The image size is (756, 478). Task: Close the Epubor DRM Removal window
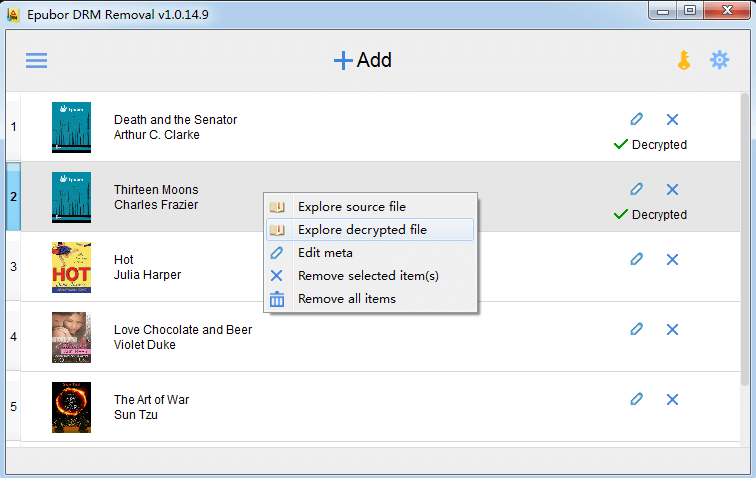(727, 11)
